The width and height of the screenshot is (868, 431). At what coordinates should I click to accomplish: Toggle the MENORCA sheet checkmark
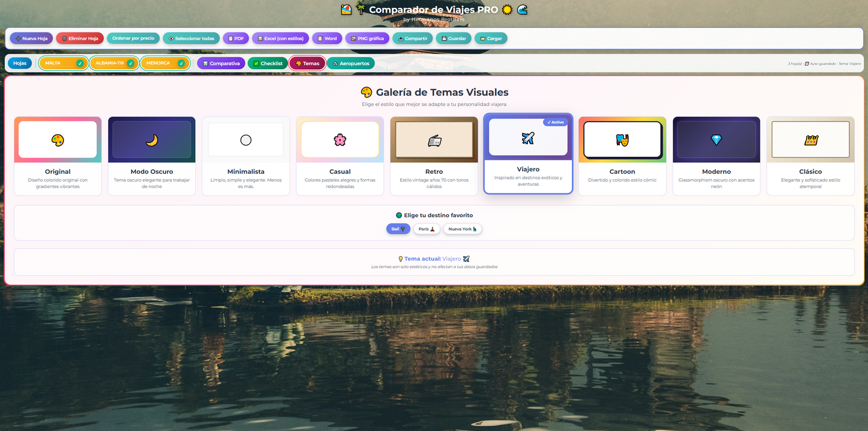(181, 63)
